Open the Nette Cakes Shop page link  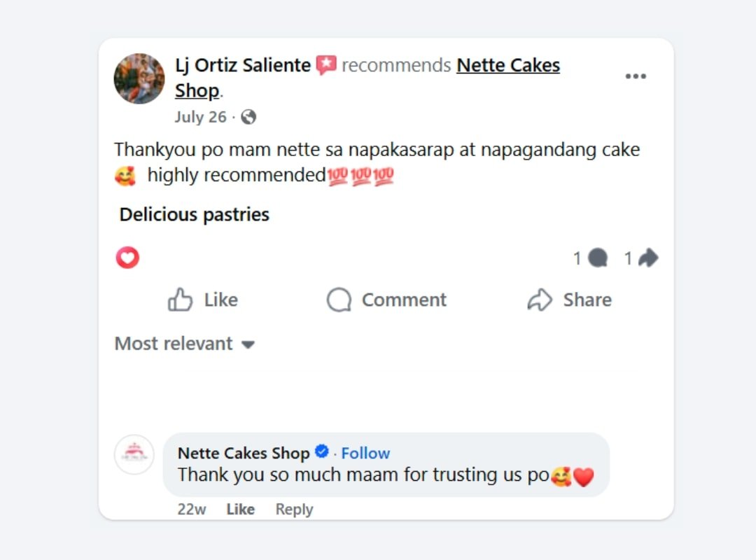[507, 66]
